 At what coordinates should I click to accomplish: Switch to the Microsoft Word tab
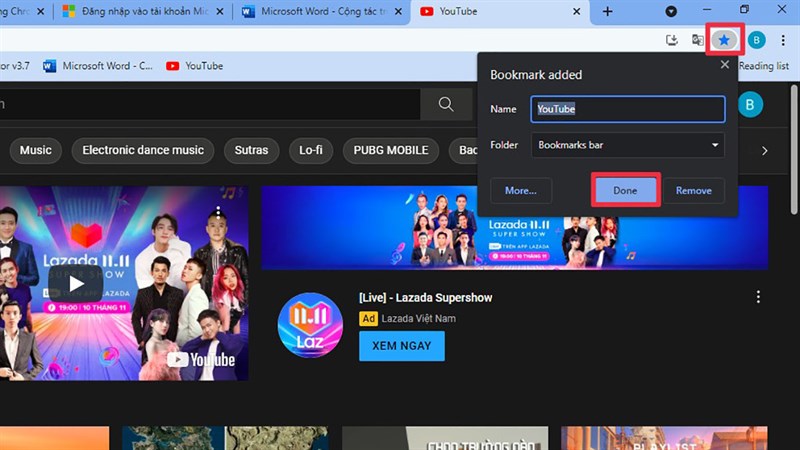click(321, 11)
